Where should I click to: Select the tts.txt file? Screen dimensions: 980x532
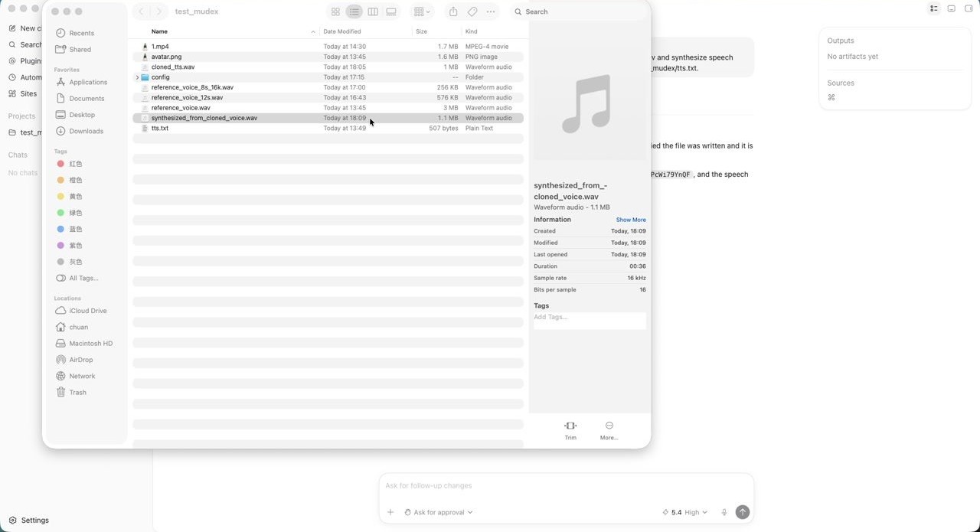click(x=328, y=128)
